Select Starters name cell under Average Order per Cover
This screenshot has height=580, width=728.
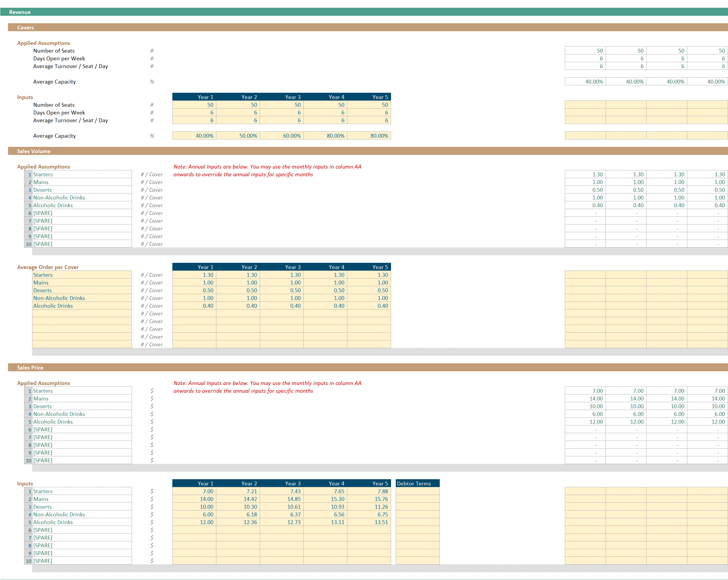[82, 275]
